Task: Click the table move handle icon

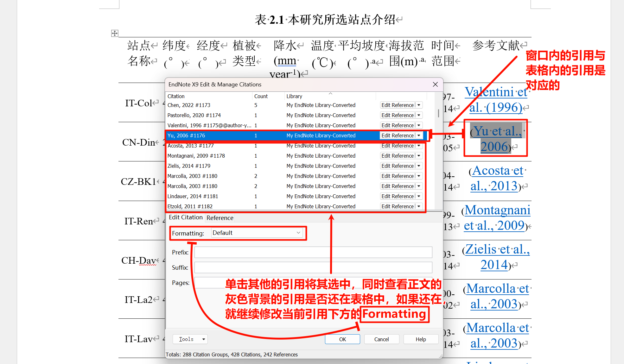Action: click(114, 33)
